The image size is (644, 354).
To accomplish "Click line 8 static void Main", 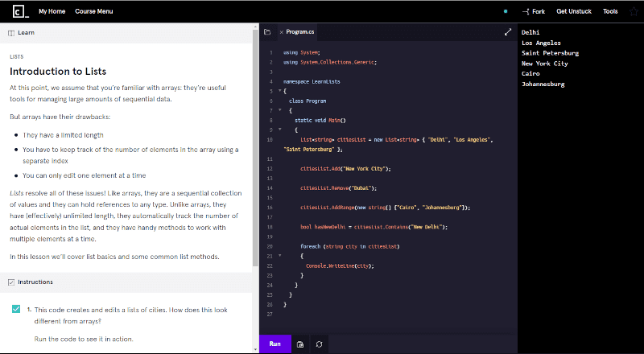I will tap(320, 121).
